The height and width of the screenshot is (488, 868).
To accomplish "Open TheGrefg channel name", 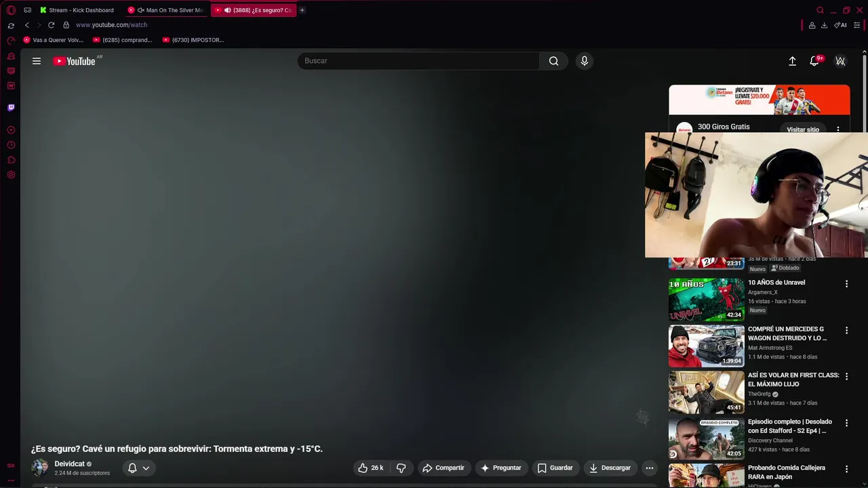I will (759, 394).
